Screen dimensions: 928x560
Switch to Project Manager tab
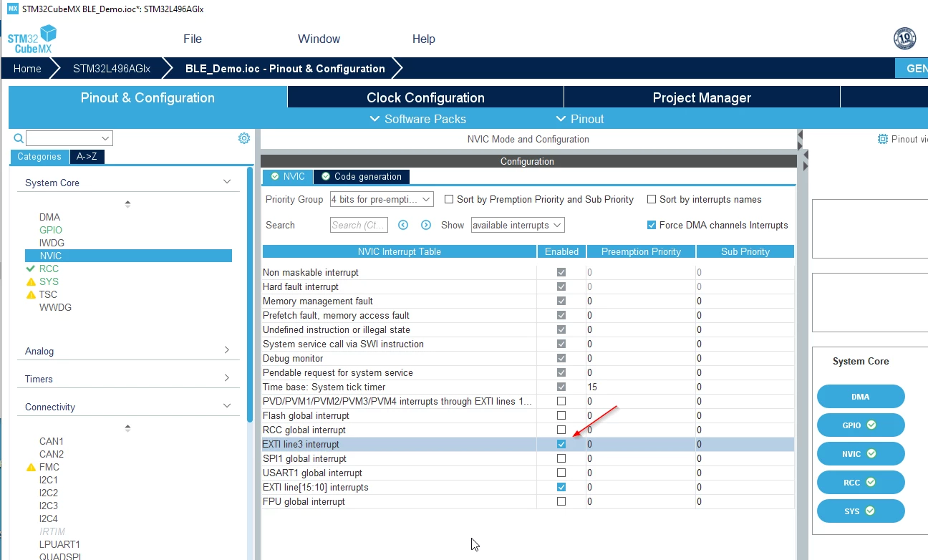702,97
